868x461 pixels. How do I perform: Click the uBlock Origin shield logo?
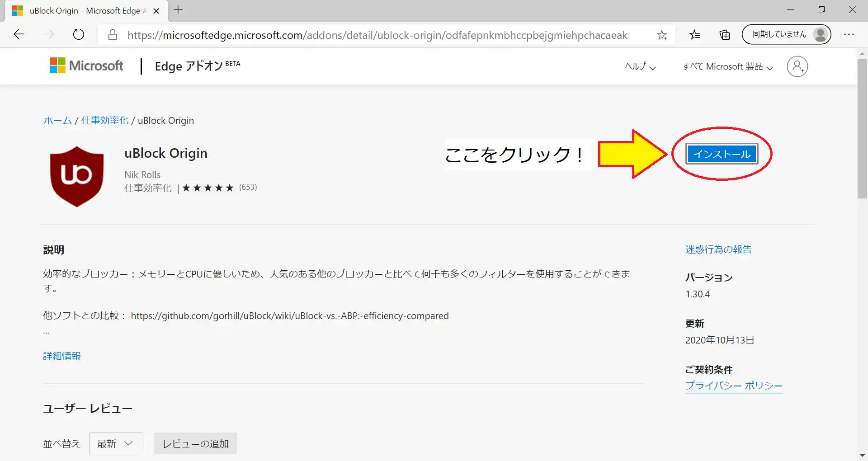(77, 176)
